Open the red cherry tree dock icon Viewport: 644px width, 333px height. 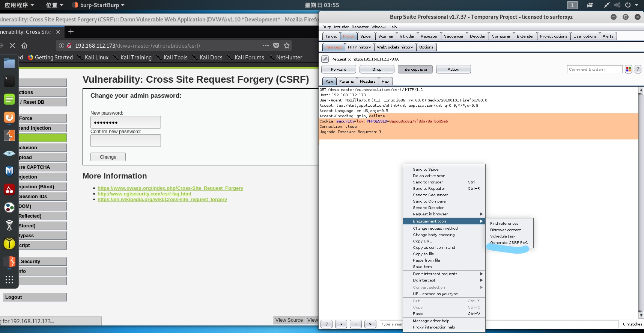9,189
